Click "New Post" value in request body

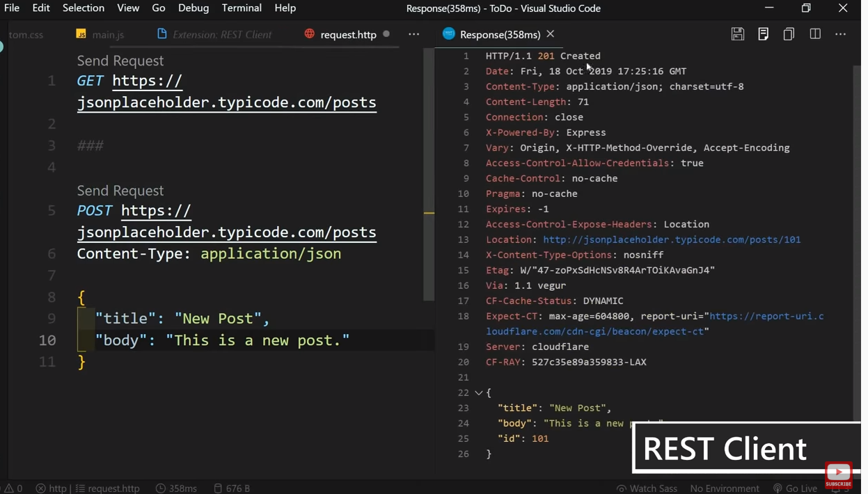[x=218, y=319]
